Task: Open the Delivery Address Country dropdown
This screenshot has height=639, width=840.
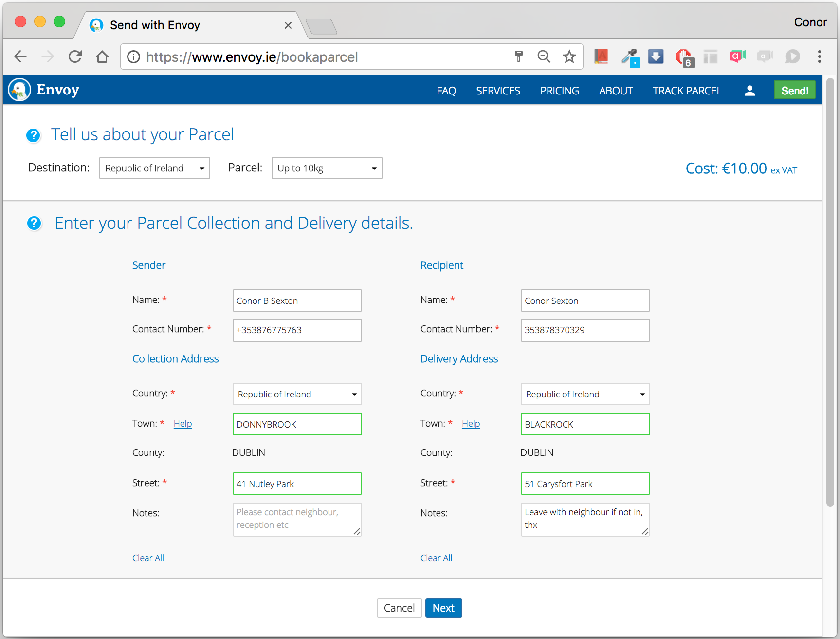Action: (585, 394)
